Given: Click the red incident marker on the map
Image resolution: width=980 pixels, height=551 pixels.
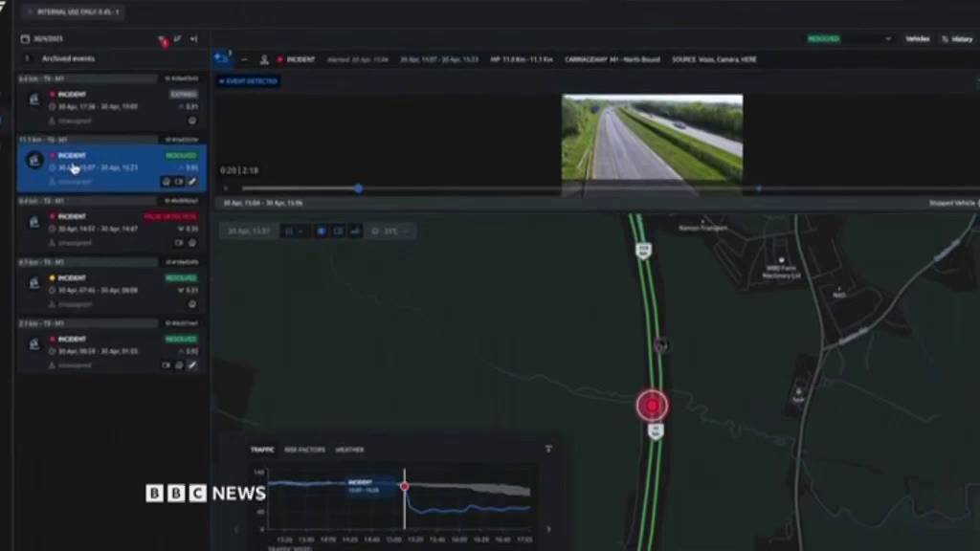Looking at the screenshot, I should (652, 406).
